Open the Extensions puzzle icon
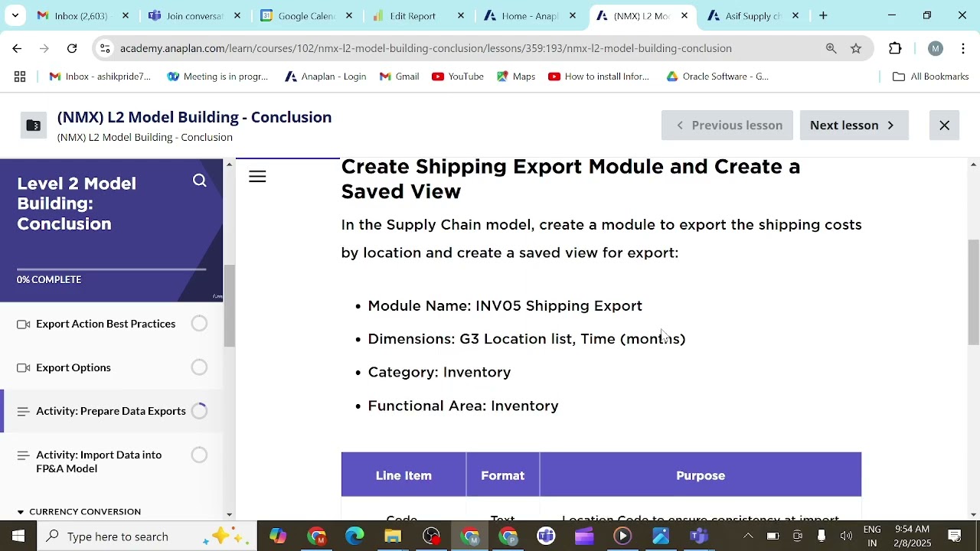The height and width of the screenshot is (551, 980). (x=895, y=48)
